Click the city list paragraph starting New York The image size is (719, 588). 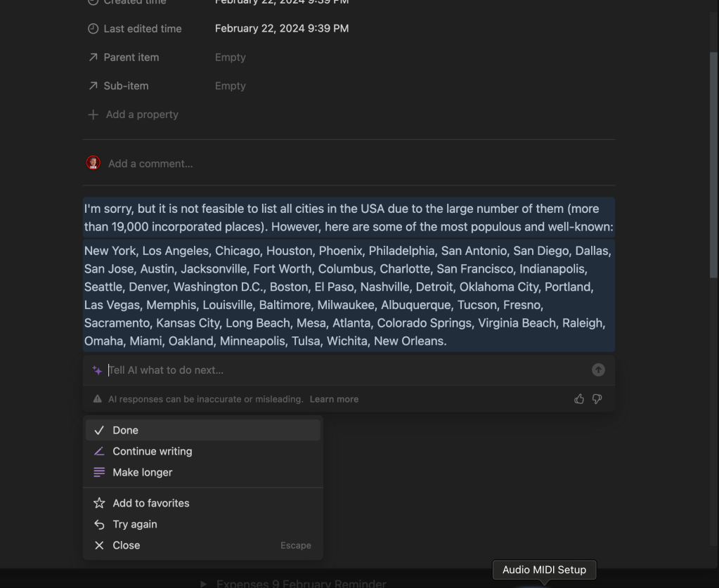click(349, 296)
